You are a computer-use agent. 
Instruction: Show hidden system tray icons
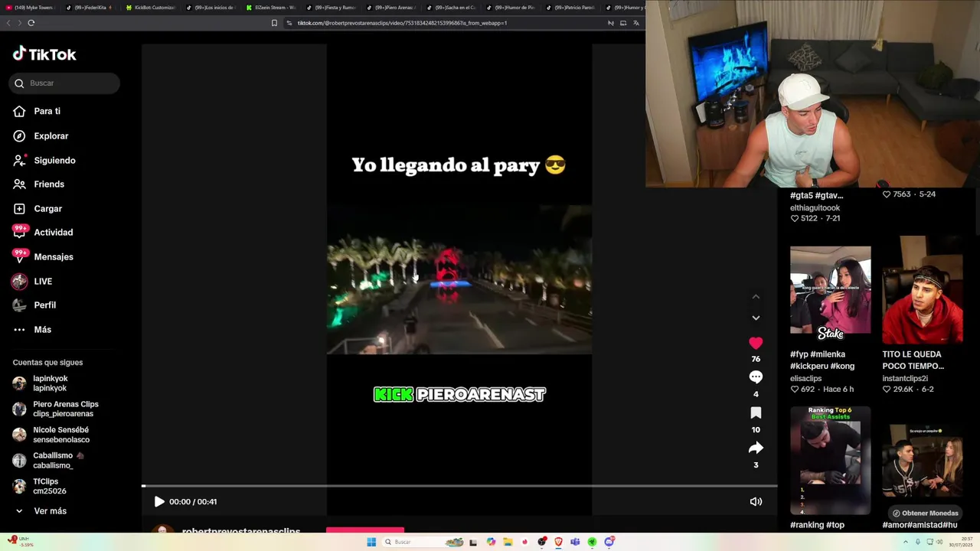(905, 542)
